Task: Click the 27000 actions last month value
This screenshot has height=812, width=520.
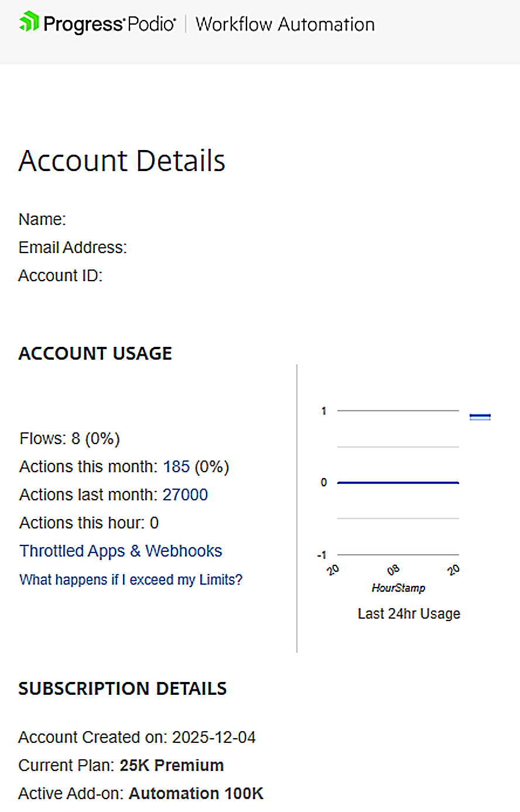Action: 185,495
